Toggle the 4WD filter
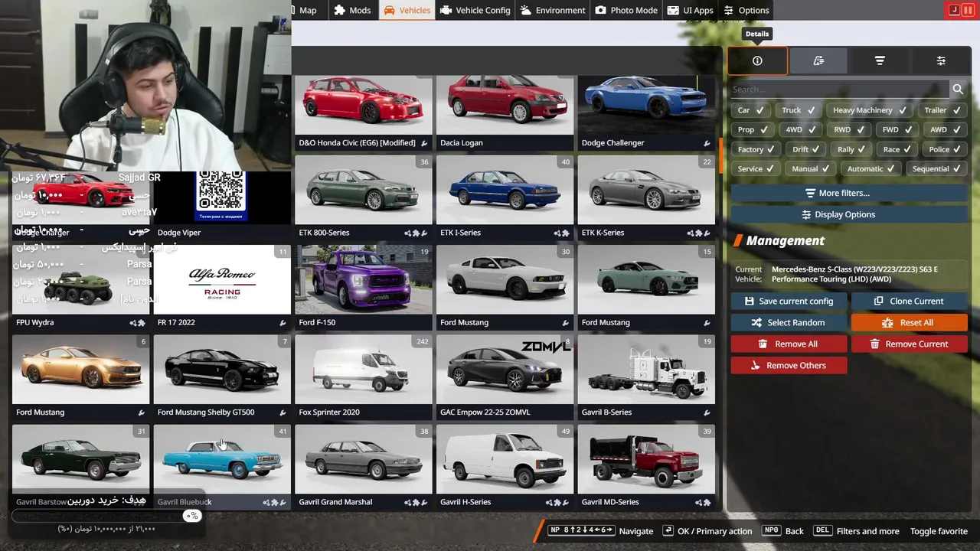 (800, 129)
